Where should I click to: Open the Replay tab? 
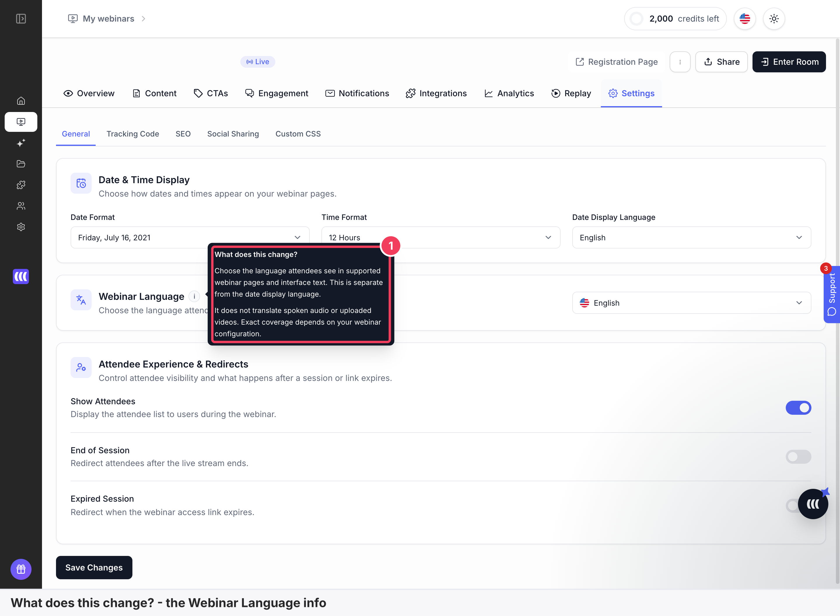[571, 93]
